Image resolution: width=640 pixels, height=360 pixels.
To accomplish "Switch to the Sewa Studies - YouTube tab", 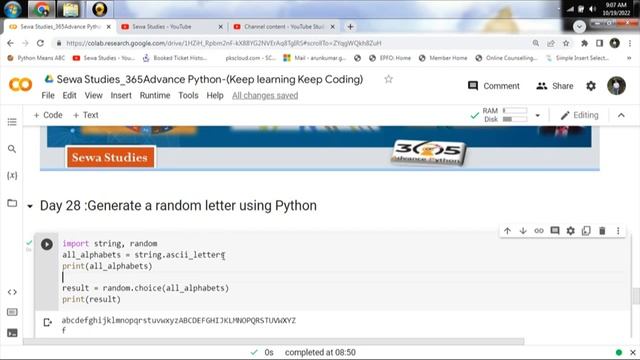I will pos(171,27).
